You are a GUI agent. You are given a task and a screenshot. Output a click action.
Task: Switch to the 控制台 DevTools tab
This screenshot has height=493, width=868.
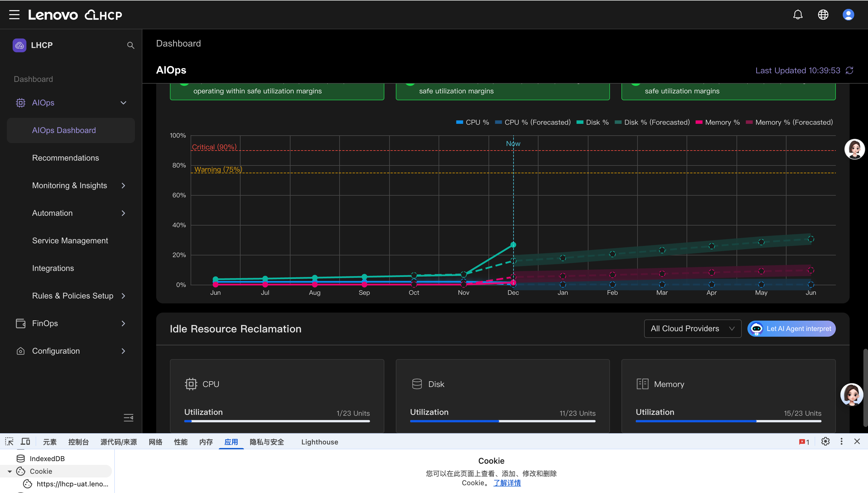78,442
